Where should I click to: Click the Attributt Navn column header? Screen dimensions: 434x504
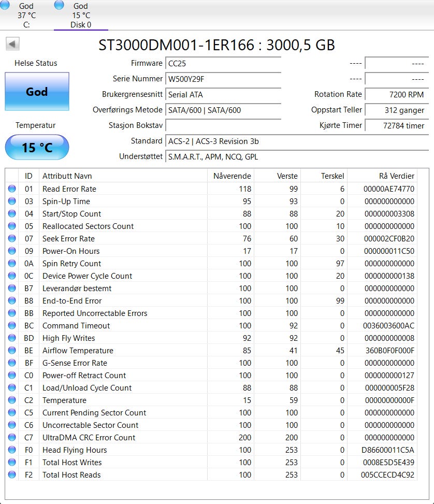point(123,176)
